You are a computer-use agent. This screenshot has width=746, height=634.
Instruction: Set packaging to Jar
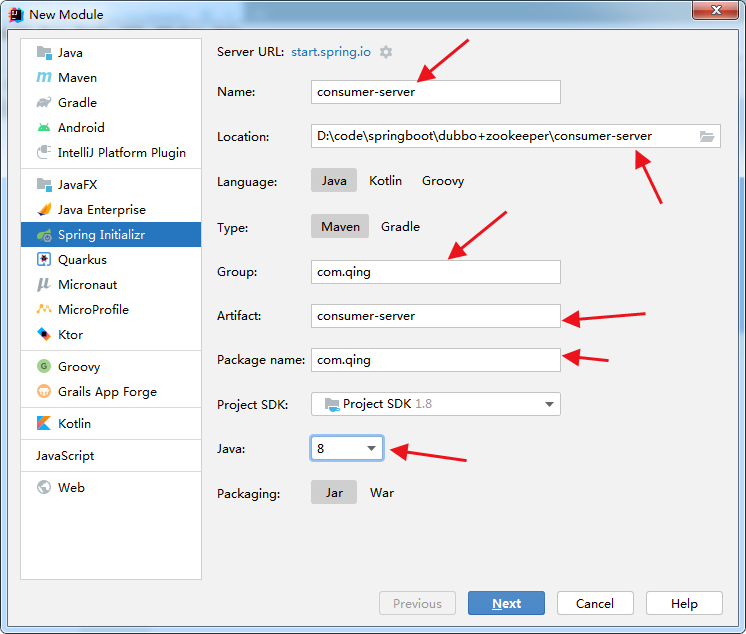[334, 492]
